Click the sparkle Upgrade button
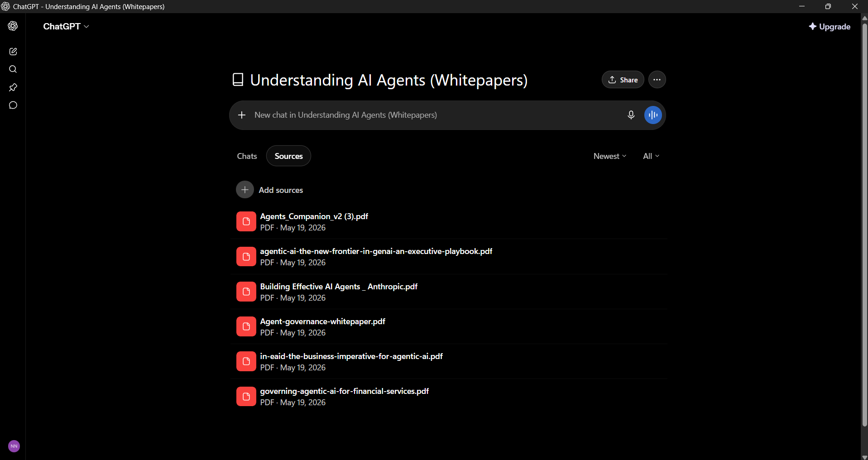 (830, 27)
